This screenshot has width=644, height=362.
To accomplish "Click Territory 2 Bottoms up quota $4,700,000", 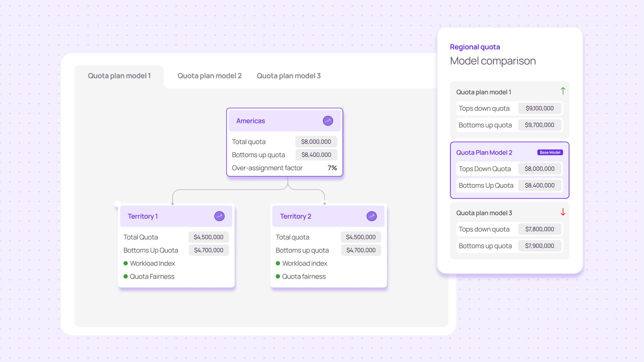I will coord(361,250).
